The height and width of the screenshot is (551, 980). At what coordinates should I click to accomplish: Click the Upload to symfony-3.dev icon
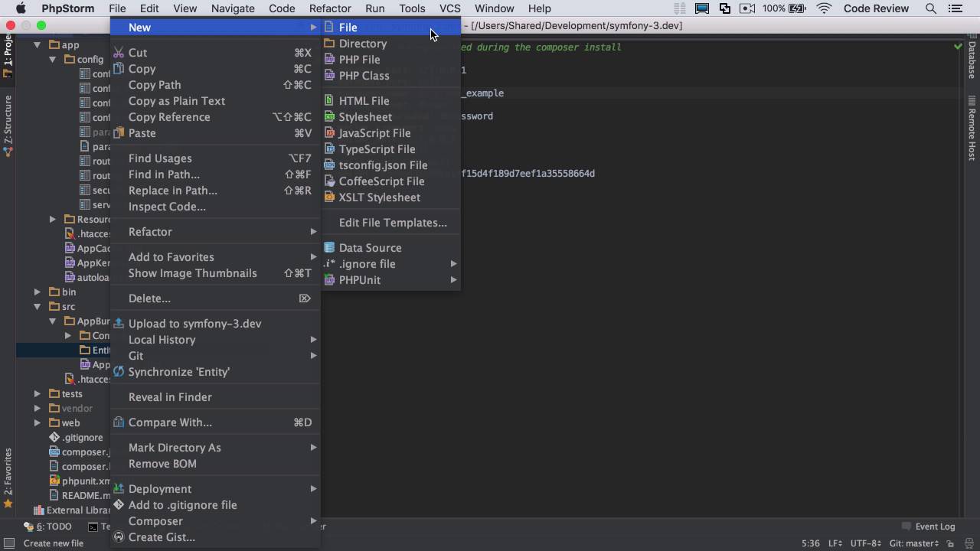coord(119,324)
